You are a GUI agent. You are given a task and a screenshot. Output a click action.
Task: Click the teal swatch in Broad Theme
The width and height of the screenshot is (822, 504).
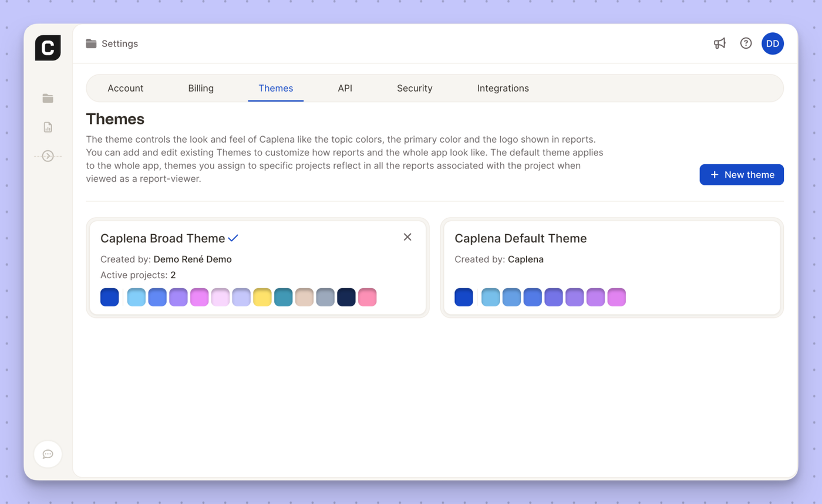(x=283, y=297)
